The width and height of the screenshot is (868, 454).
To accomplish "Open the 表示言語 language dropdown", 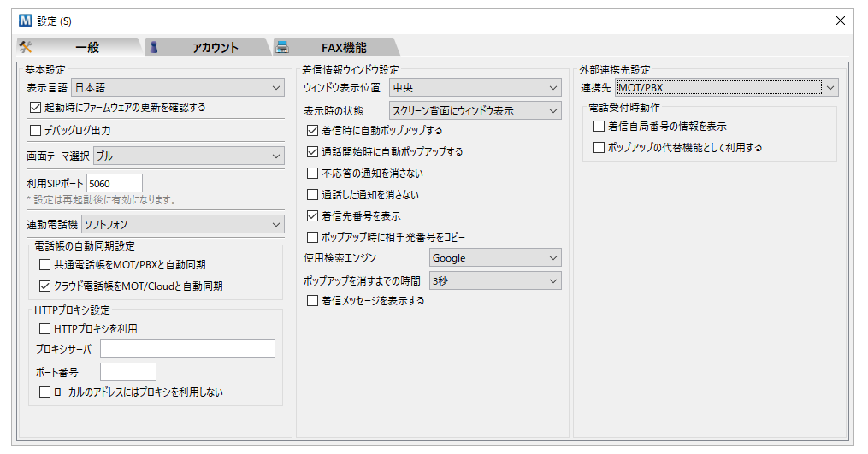I will pyautogui.click(x=177, y=87).
